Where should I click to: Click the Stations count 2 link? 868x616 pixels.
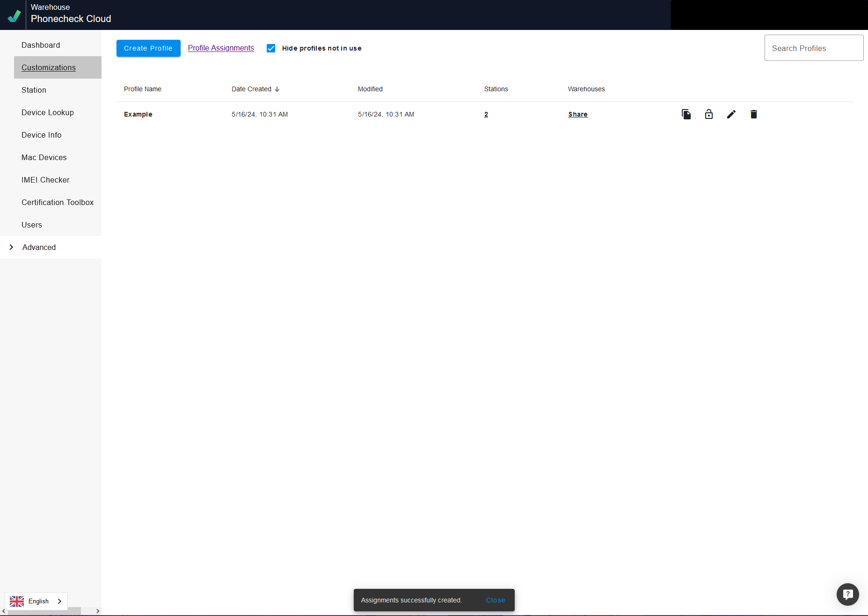click(486, 114)
